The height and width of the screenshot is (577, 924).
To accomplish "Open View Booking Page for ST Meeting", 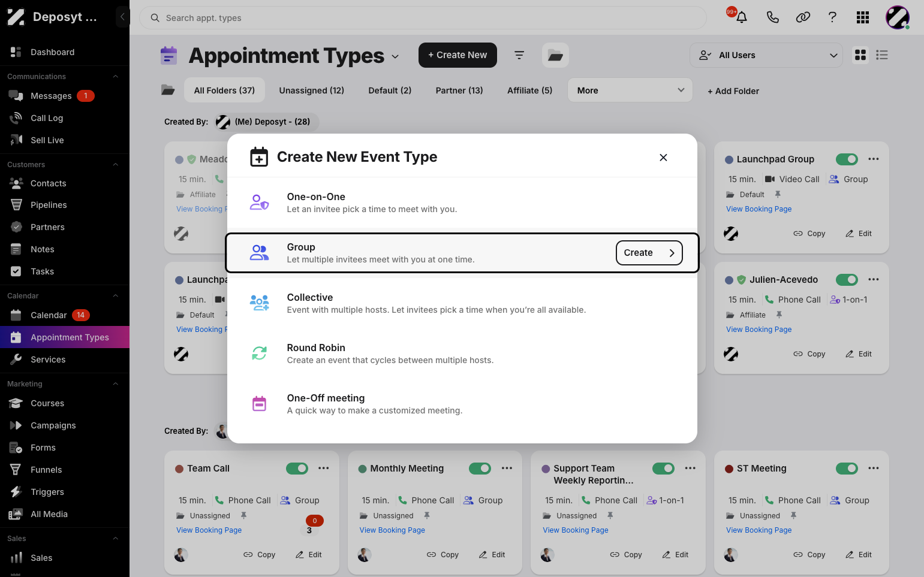I will pyautogui.click(x=759, y=530).
